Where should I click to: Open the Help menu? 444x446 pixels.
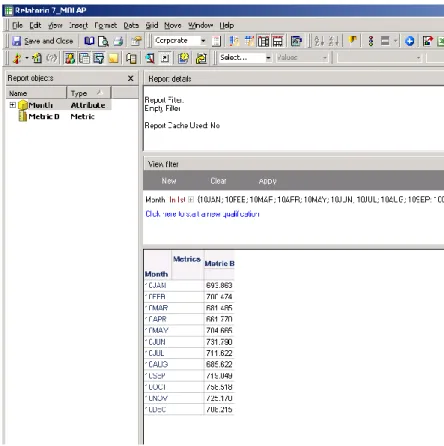[x=227, y=25]
